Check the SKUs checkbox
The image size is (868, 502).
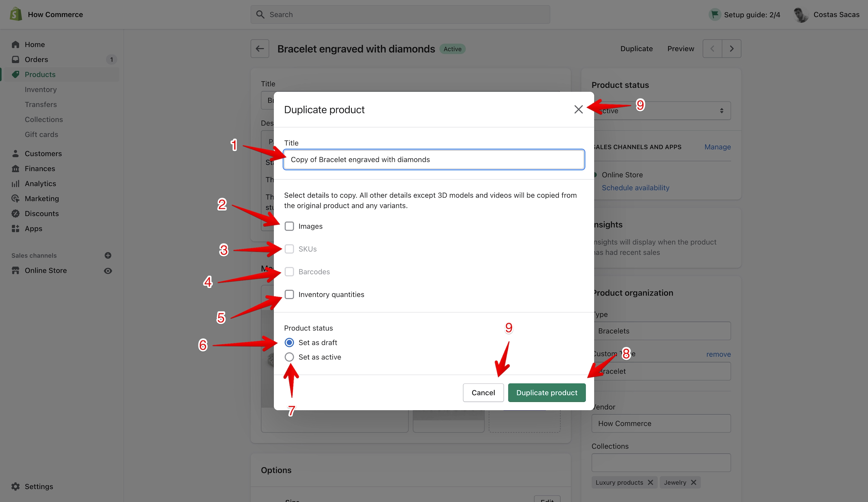pos(289,249)
